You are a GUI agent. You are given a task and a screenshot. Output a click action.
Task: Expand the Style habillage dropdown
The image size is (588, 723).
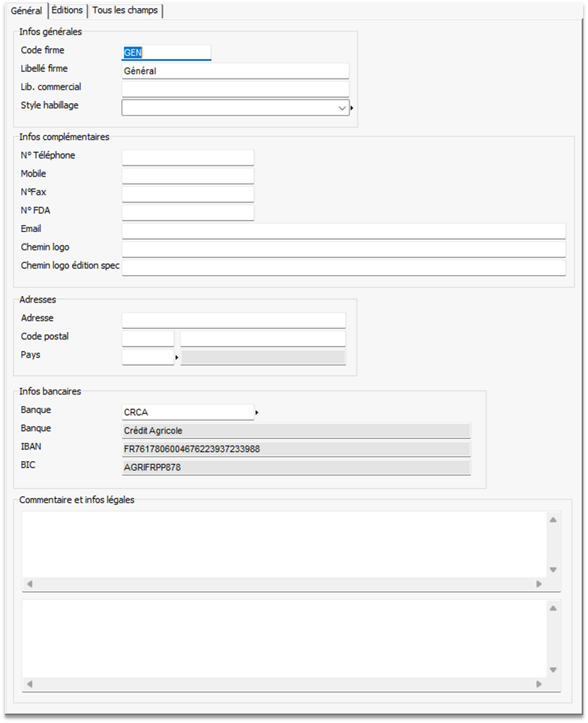342,108
